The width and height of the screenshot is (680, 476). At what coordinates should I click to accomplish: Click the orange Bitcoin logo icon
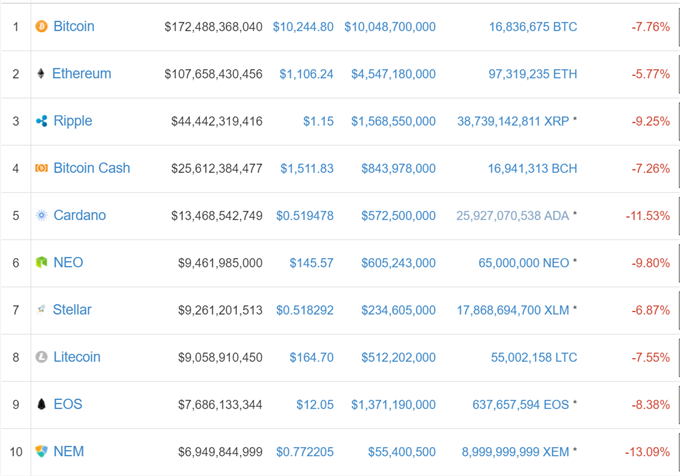(x=41, y=26)
